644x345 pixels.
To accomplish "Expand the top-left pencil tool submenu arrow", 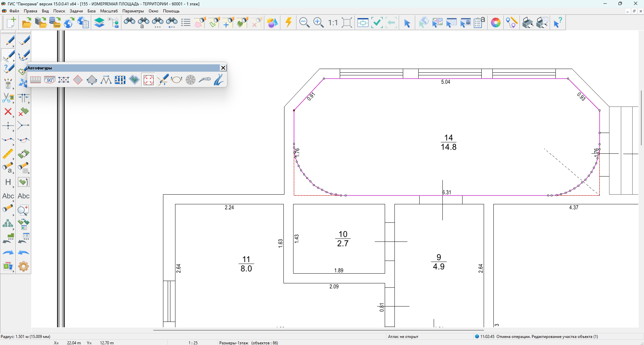I will 13,46.
